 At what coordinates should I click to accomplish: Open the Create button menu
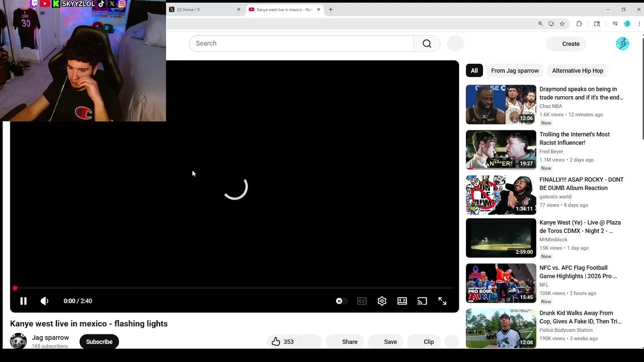(x=566, y=44)
